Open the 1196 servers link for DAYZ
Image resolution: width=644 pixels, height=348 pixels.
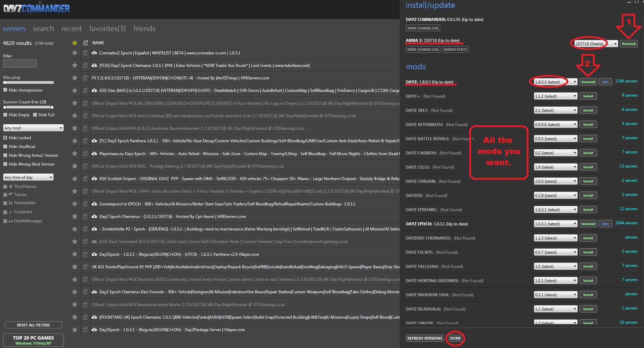pos(626,81)
